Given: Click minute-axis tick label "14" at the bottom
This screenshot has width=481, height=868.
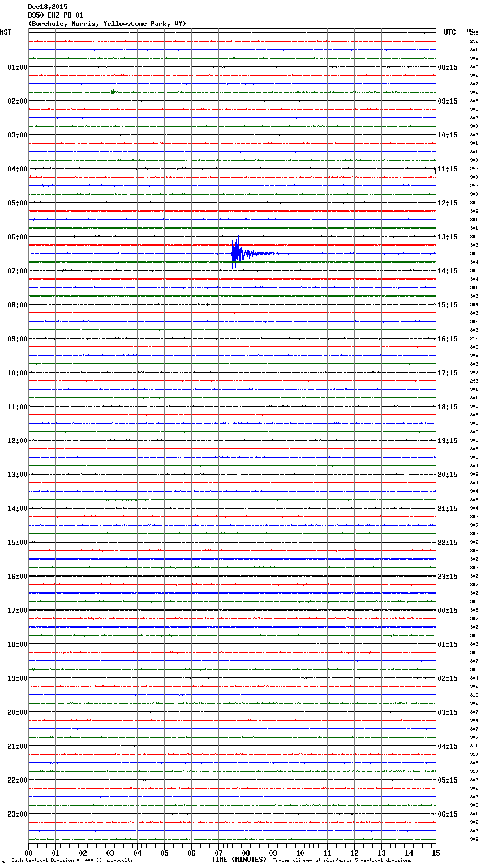Looking at the screenshot, I should 409,853.
